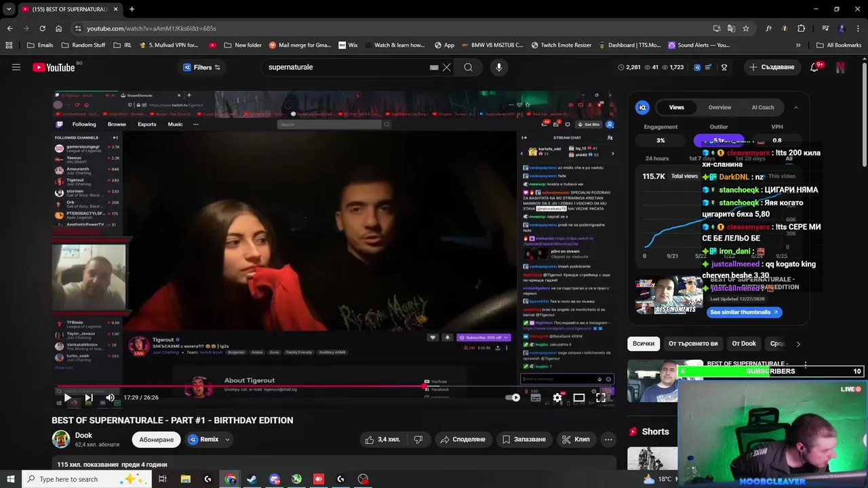
Task: Open more actions three-dot menu under video
Action: (608, 439)
